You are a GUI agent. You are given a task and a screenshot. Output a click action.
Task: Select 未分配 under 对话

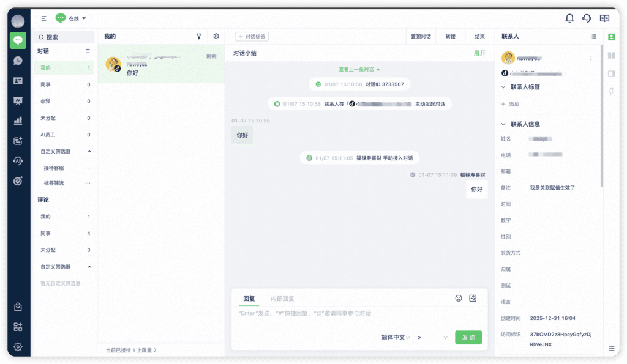[x=48, y=118]
